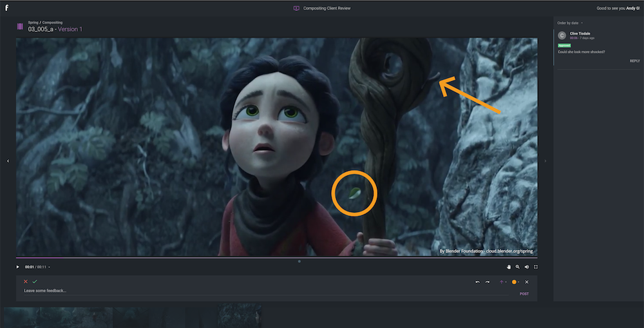This screenshot has width=644, height=328.
Task: Click Clive Tisdale's avatar
Action: [x=562, y=35]
